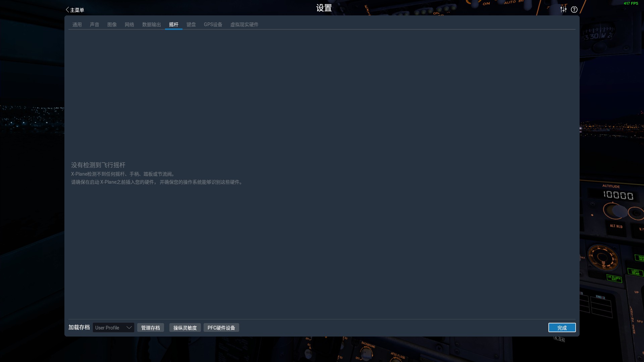Open the help question mark icon
The height and width of the screenshot is (362, 644).
point(574,9)
